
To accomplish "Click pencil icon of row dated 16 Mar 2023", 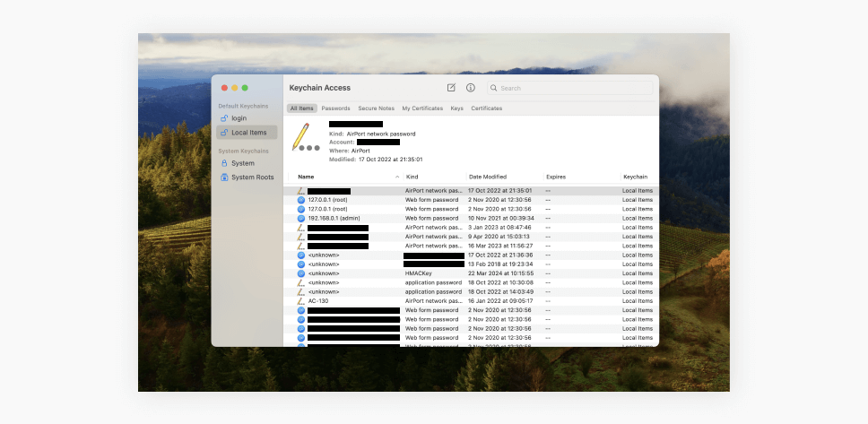I will click(x=301, y=246).
